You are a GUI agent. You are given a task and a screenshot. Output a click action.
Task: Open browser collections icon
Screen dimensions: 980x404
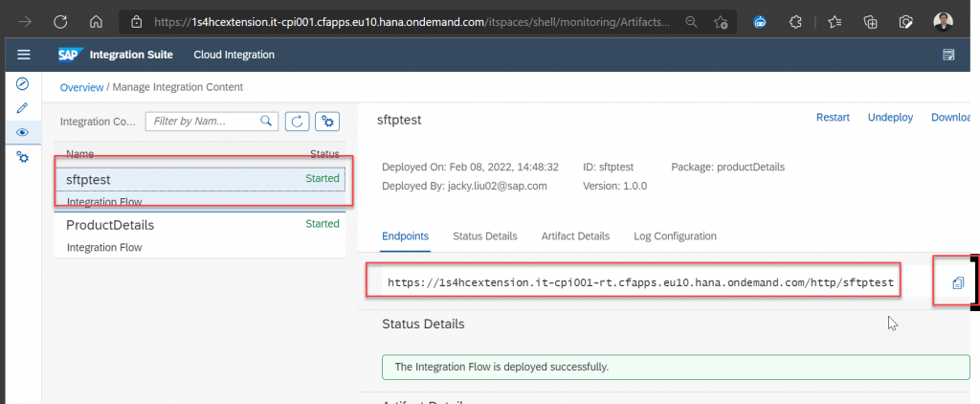(x=870, y=22)
